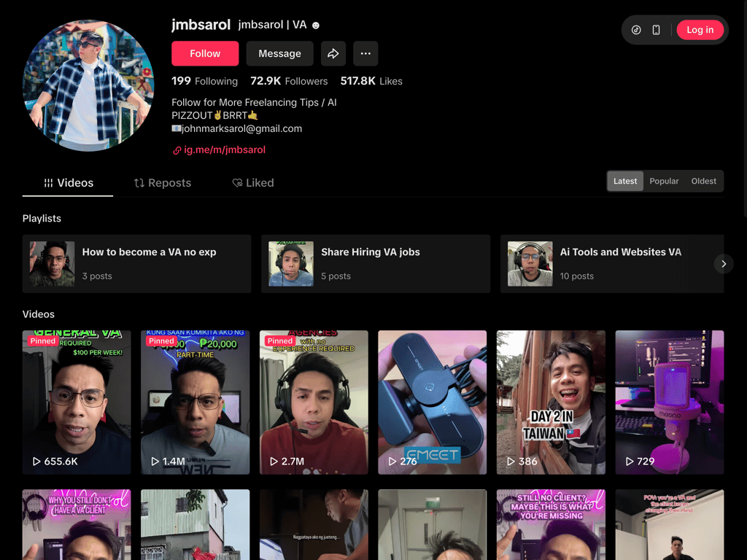Select the Popular sort option
Image resolution: width=747 pixels, height=560 pixels.
[664, 181]
